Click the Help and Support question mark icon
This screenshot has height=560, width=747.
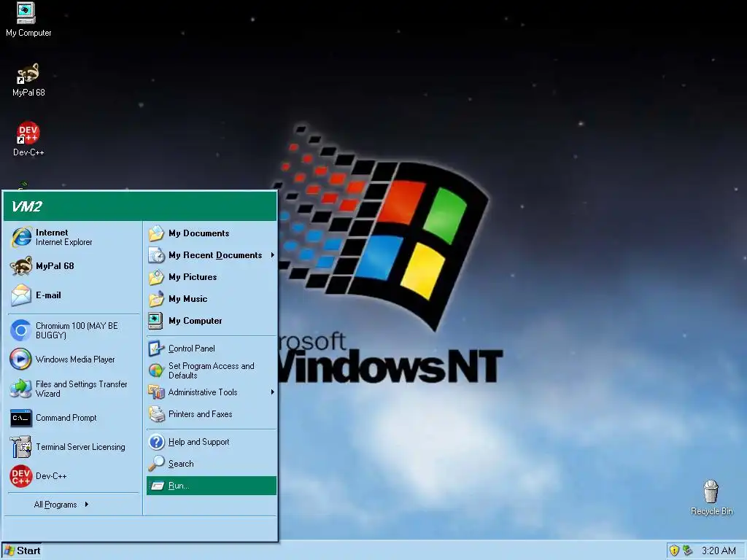156,442
